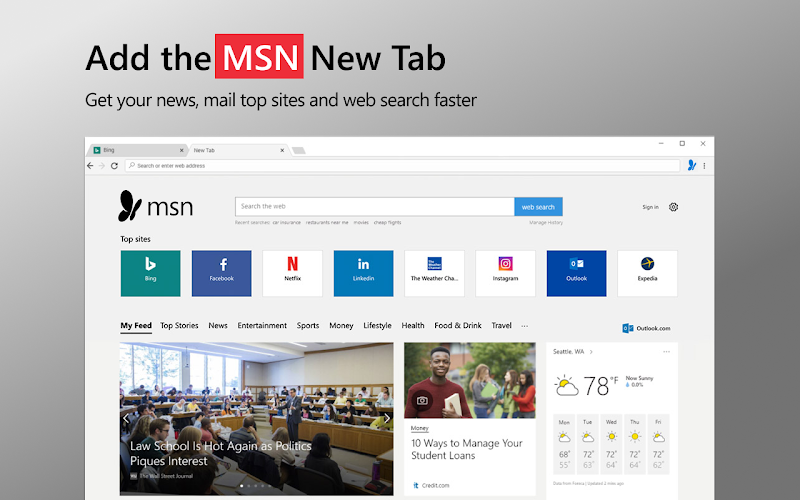Click the MSN extension icon in toolbar
This screenshot has width=800, height=500.
[x=691, y=165]
